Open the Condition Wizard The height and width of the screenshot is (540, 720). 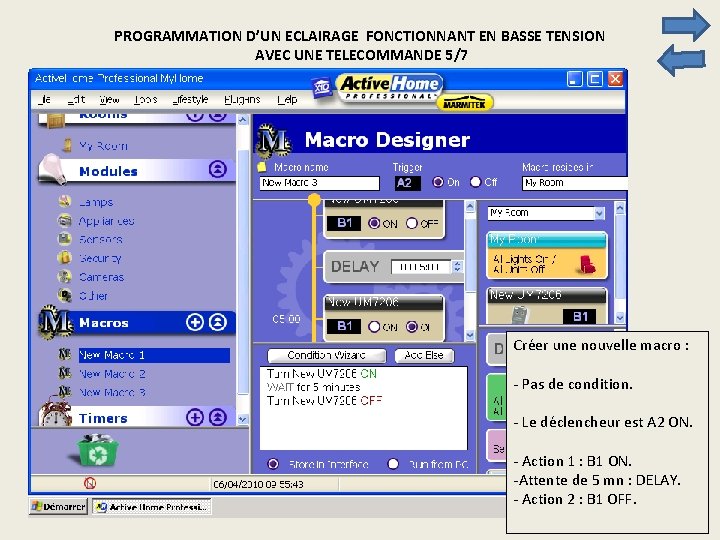326,355
